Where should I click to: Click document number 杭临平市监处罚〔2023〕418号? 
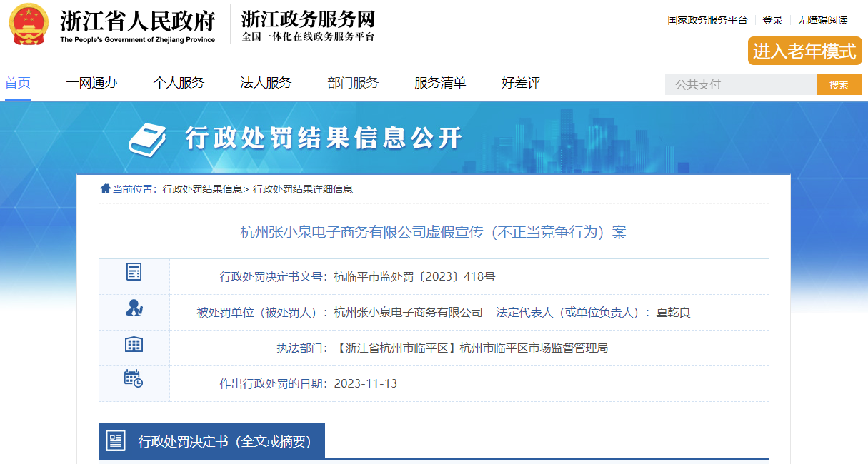[x=414, y=277]
